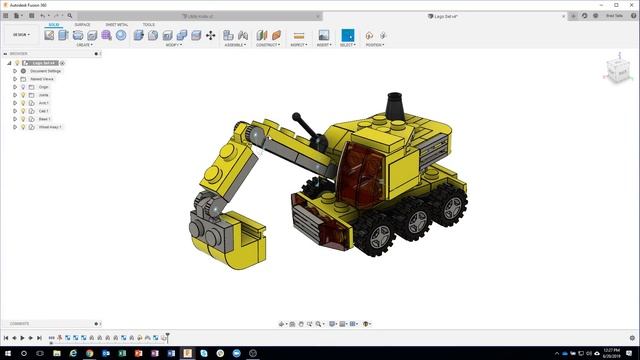Select the Insert image tool

[x=324, y=35]
